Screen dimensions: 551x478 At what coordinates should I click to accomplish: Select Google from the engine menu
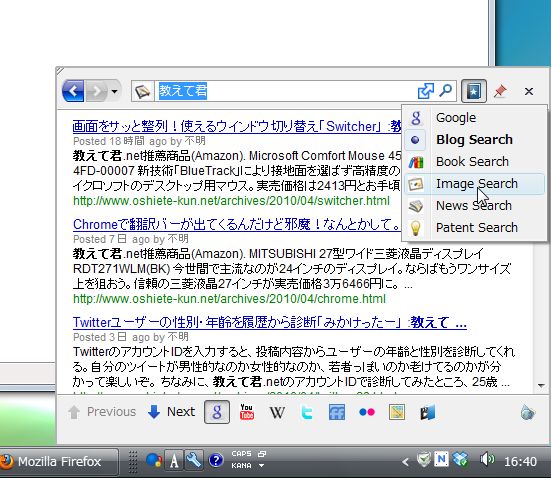coord(474,118)
